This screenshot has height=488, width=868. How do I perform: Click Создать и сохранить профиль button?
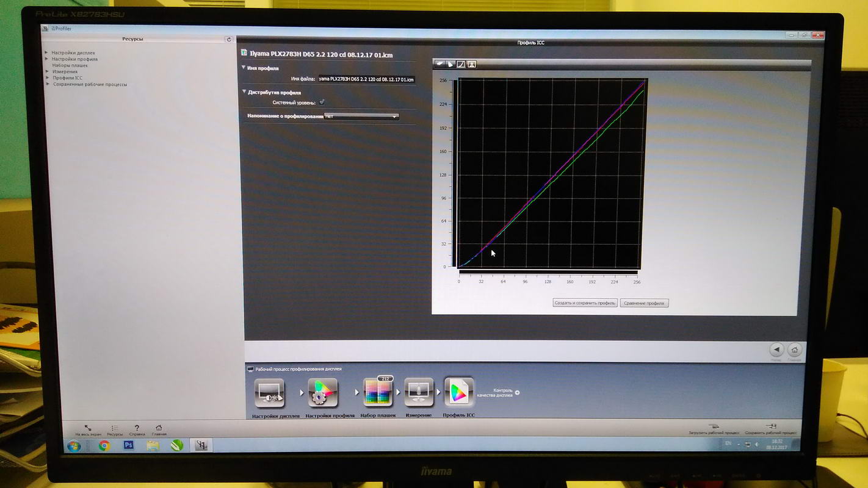point(585,303)
